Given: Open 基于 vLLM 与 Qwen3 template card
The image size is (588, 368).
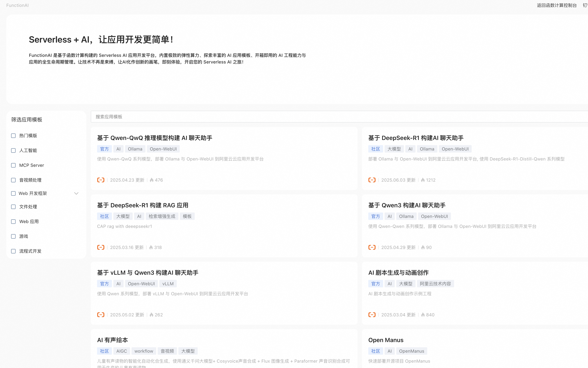Looking at the screenshot, I should click(x=148, y=273).
